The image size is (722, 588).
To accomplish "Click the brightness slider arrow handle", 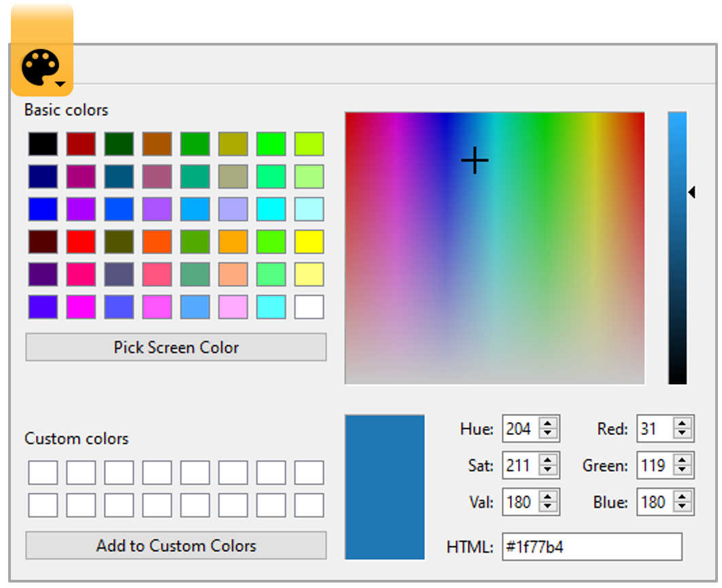I will [691, 193].
